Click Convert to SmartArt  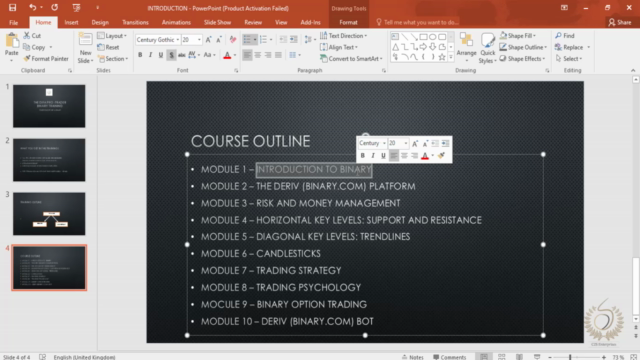pyautogui.click(x=351, y=59)
